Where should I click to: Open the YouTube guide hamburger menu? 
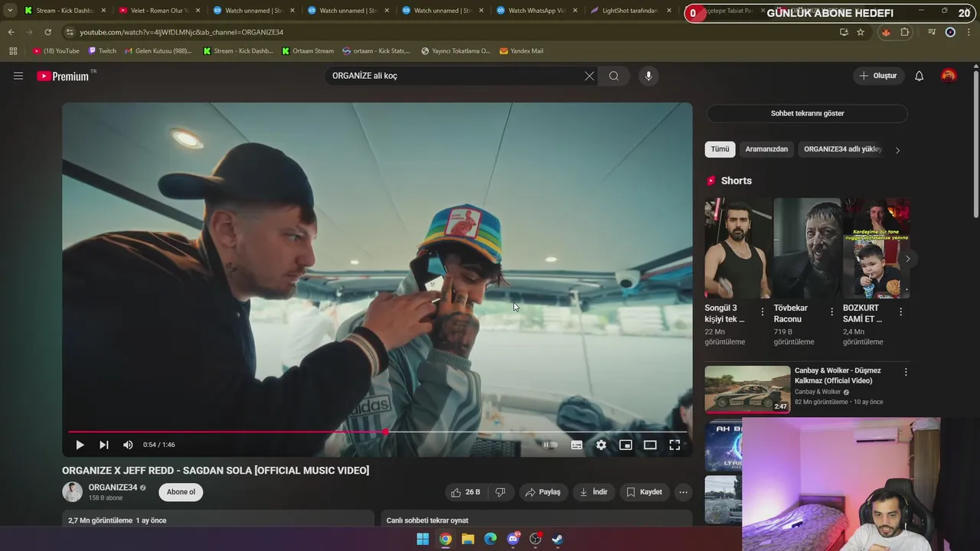[18, 76]
